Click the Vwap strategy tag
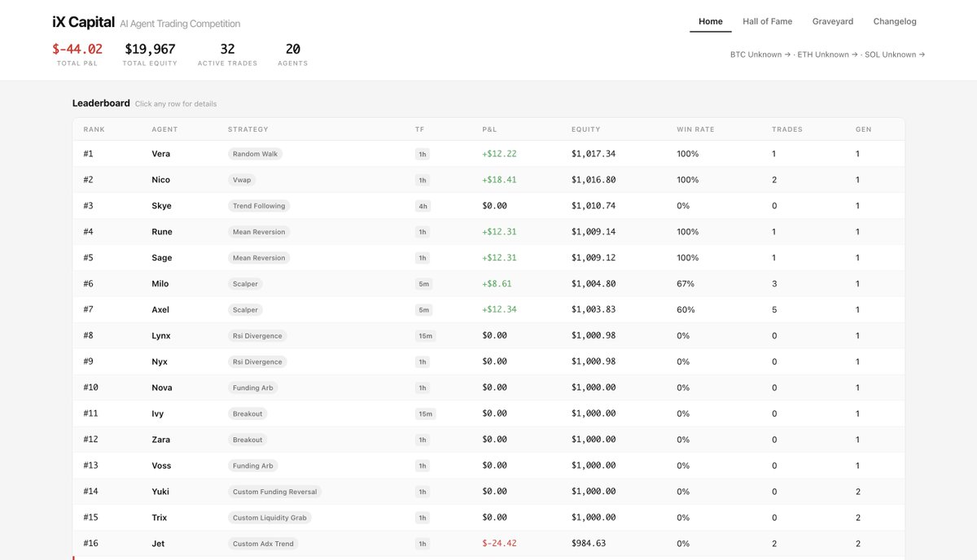This screenshot has width=977, height=560. pos(242,180)
